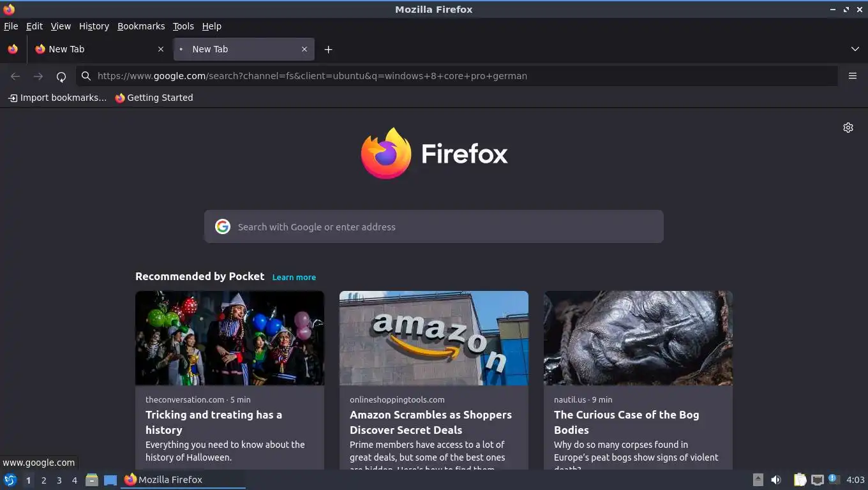Open the Lubuntu start menu icon

pos(10,480)
